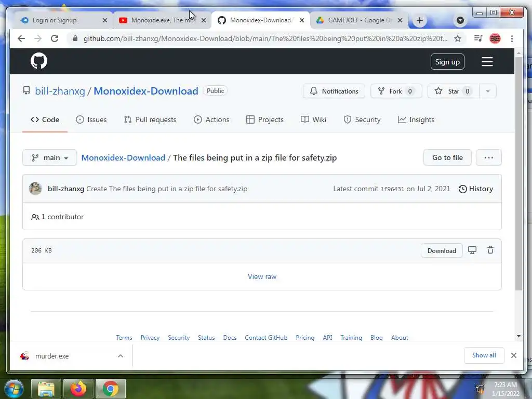Open the Docs footer link
Image resolution: width=532 pixels, height=399 pixels.
[230, 338]
